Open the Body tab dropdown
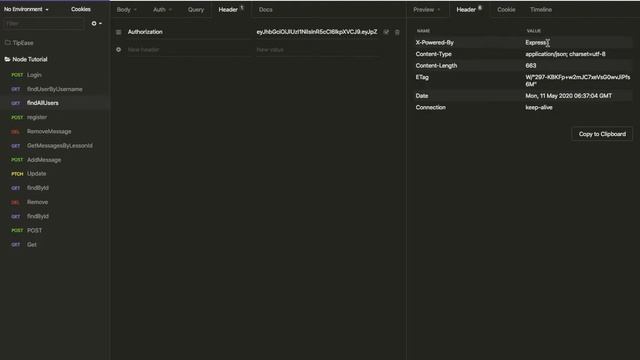The width and height of the screenshot is (640, 360). tap(127, 9)
